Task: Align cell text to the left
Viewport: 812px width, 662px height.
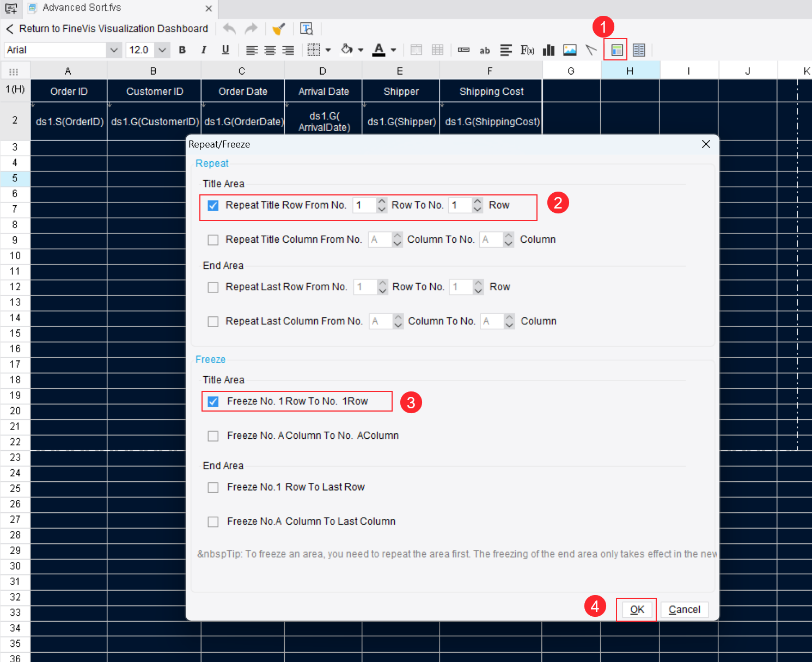Action: 252,50
